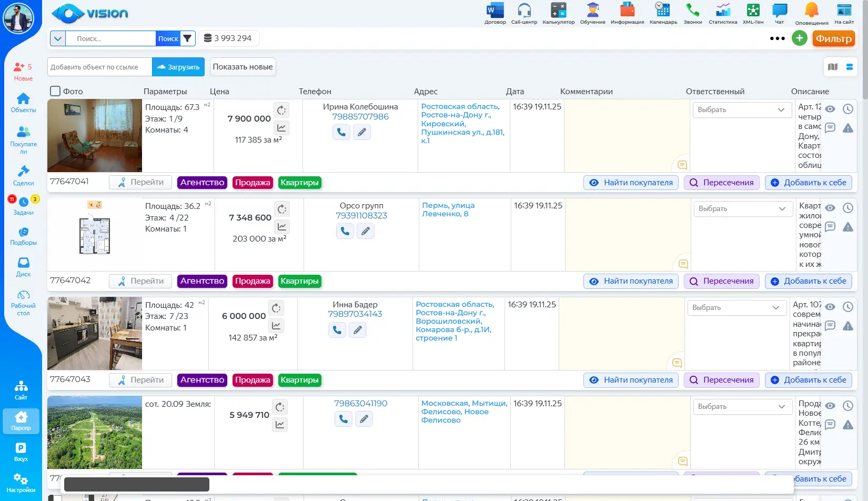Go to Покупатели sidebar section
This screenshot has height=501, width=868.
coord(23,139)
